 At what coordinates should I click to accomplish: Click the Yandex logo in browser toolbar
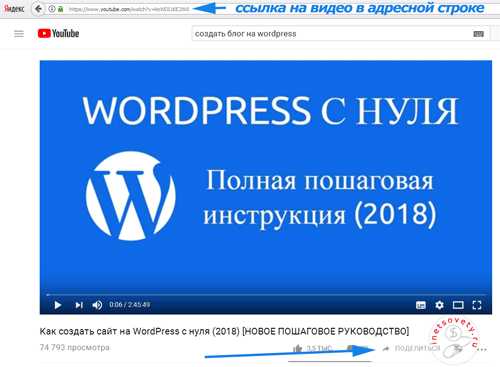[x=14, y=9]
